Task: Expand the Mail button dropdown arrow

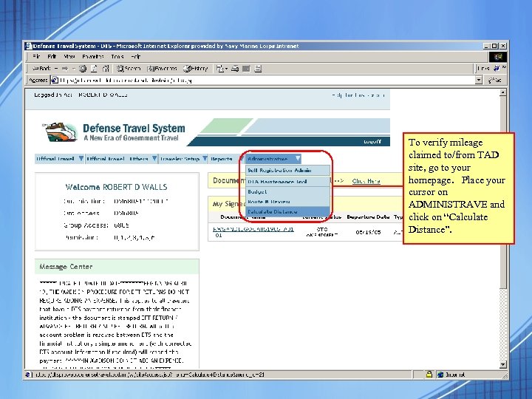Action: point(226,69)
